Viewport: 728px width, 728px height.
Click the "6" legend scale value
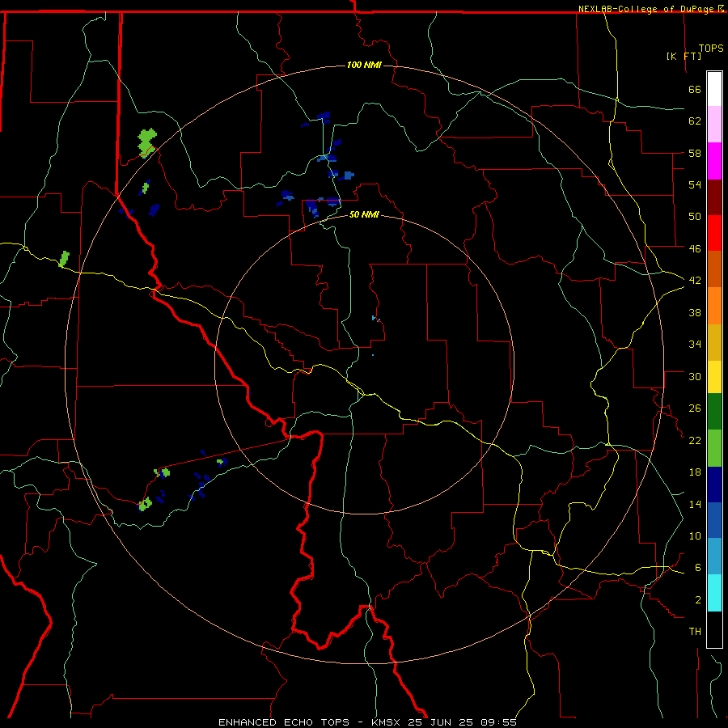[698, 568]
